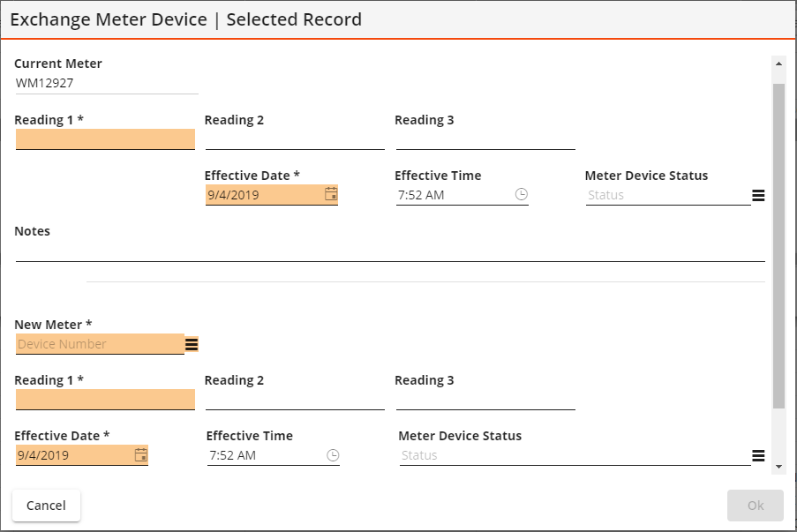Screen dimensions: 797x532
Task: Click the Cancel button
Action: pos(46,506)
